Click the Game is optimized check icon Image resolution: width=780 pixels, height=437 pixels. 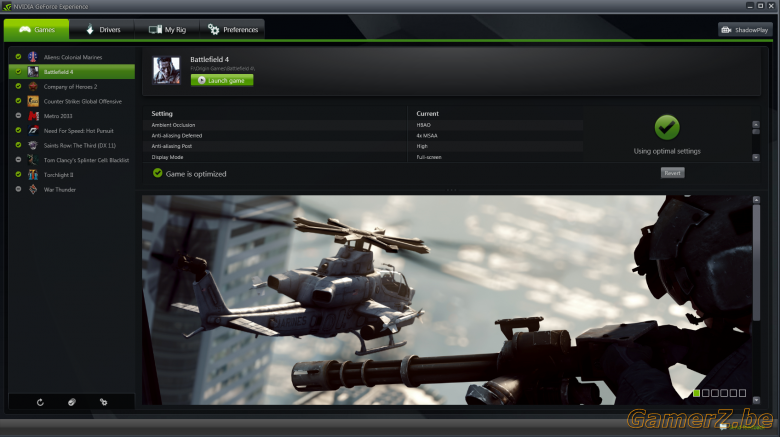point(158,173)
